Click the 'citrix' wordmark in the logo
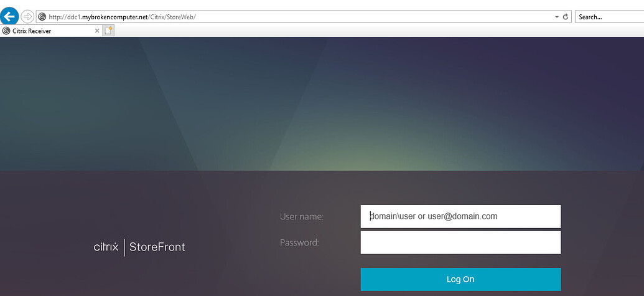 (106, 247)
